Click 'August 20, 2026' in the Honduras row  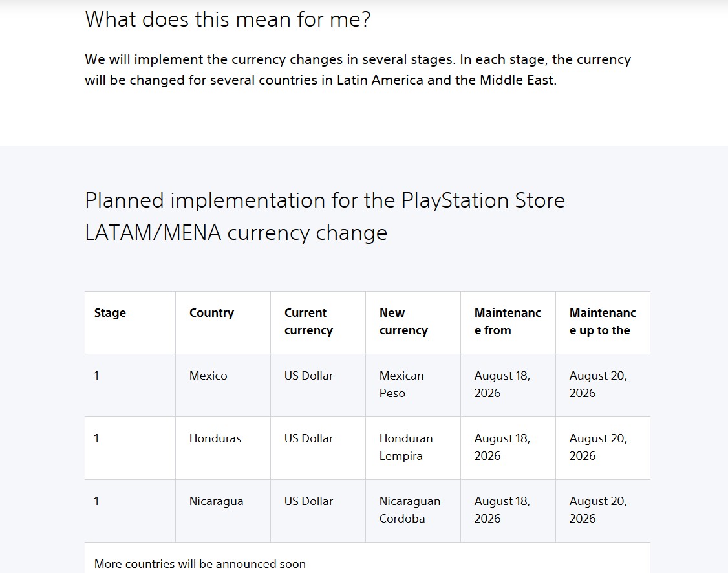(598, 447)
